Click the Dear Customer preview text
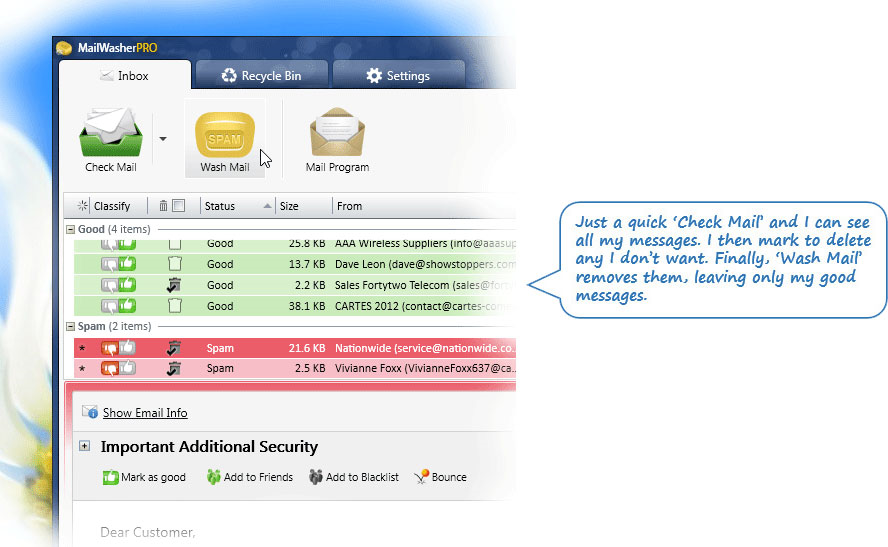888x547 pixels. point(148,532)
